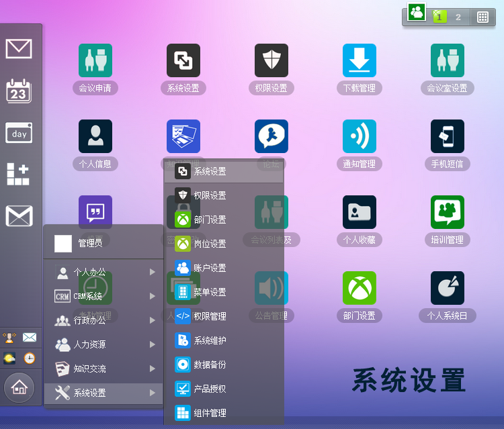Select 数据备份 in the submenu

click(x=210, y=365)
